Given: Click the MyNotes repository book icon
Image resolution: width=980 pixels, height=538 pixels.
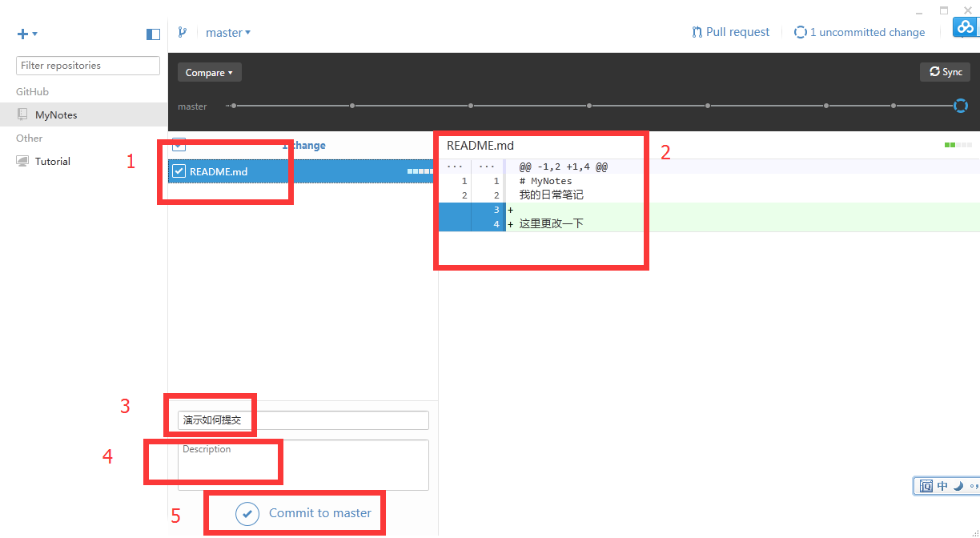Looking at the screenshot, I should [x=22, y=115].
